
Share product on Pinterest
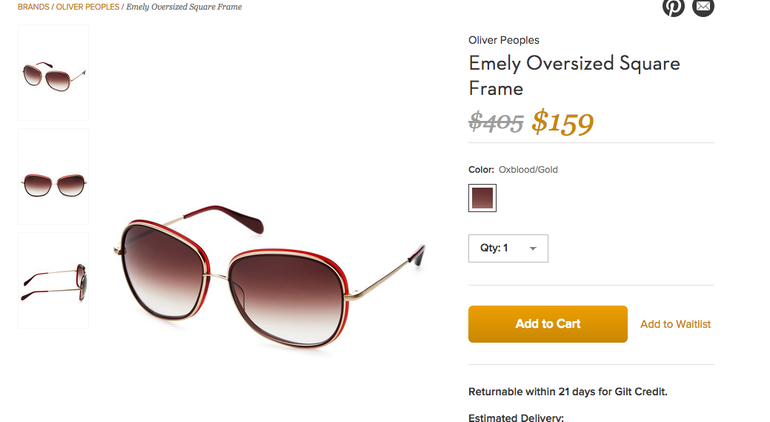pos(673,6)
